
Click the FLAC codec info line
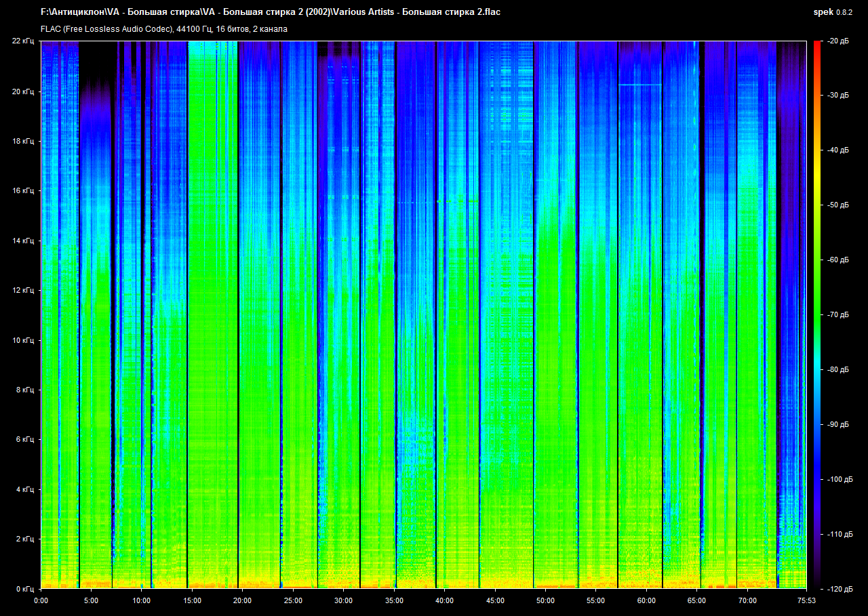tap(164, 29)
